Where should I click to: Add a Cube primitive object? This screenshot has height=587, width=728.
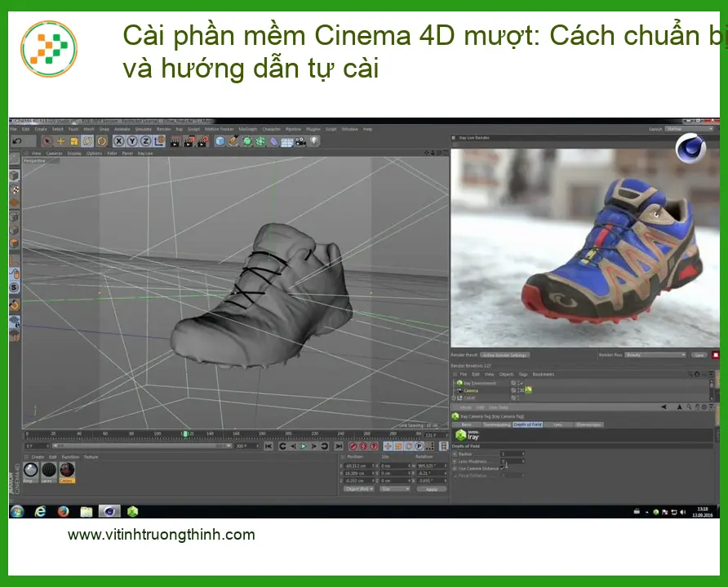220,141
